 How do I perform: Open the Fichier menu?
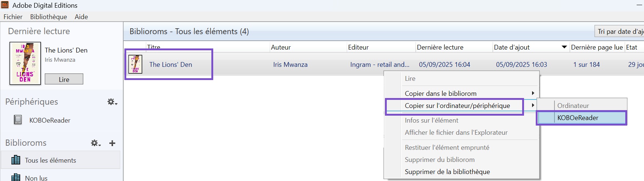[13, 17]
